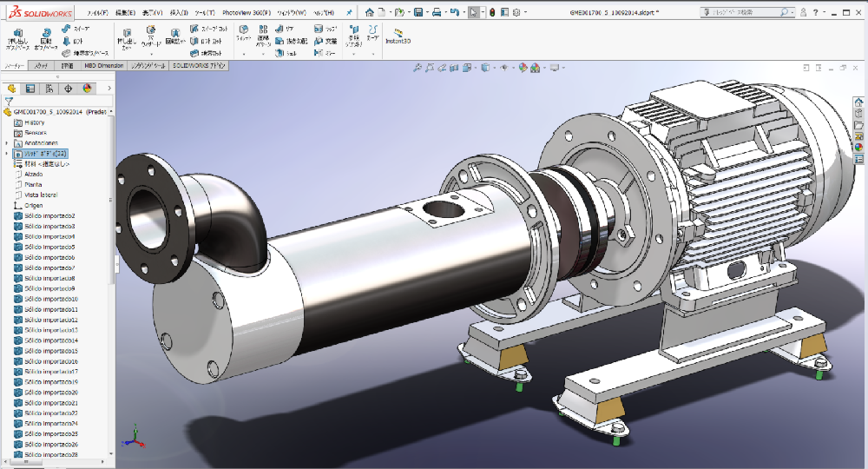Image resolution: width=868 pixels, height=469 pixels.
Task: Click the rebuild traffic light icon
Action: 493,13
